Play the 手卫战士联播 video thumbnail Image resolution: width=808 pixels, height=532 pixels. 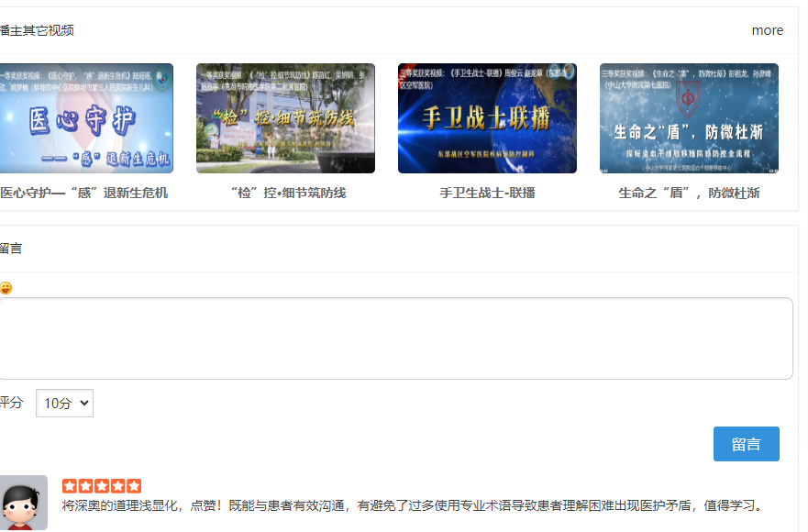click(487, 117)
